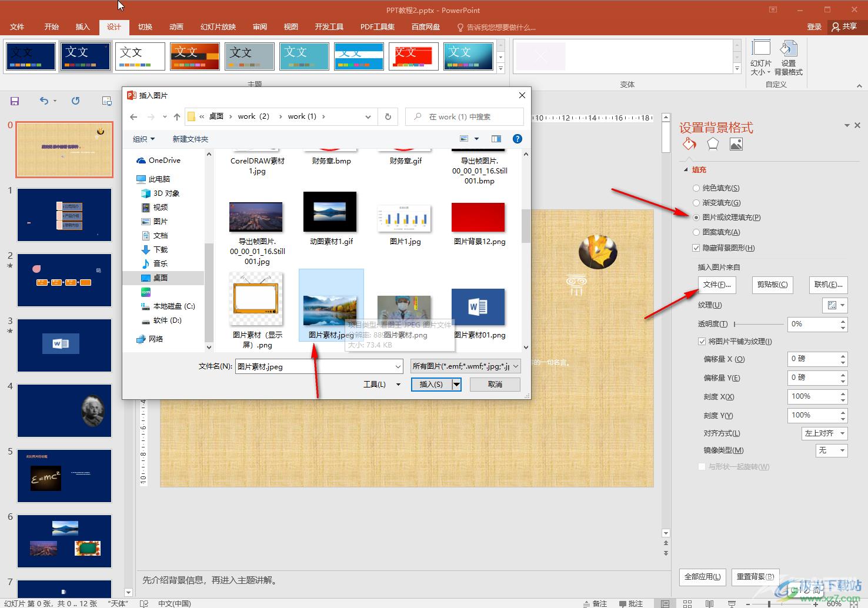
Task: Click the search box in work (1)
Action: tap(464, 116)
